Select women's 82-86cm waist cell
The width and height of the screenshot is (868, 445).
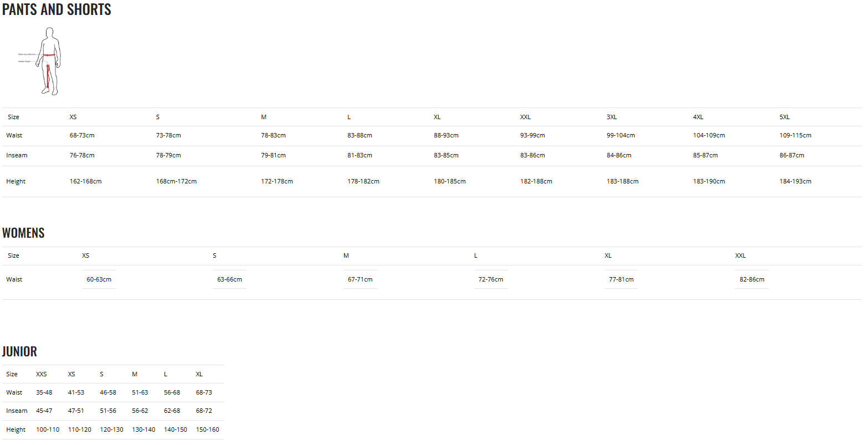[x=752, y=279]
